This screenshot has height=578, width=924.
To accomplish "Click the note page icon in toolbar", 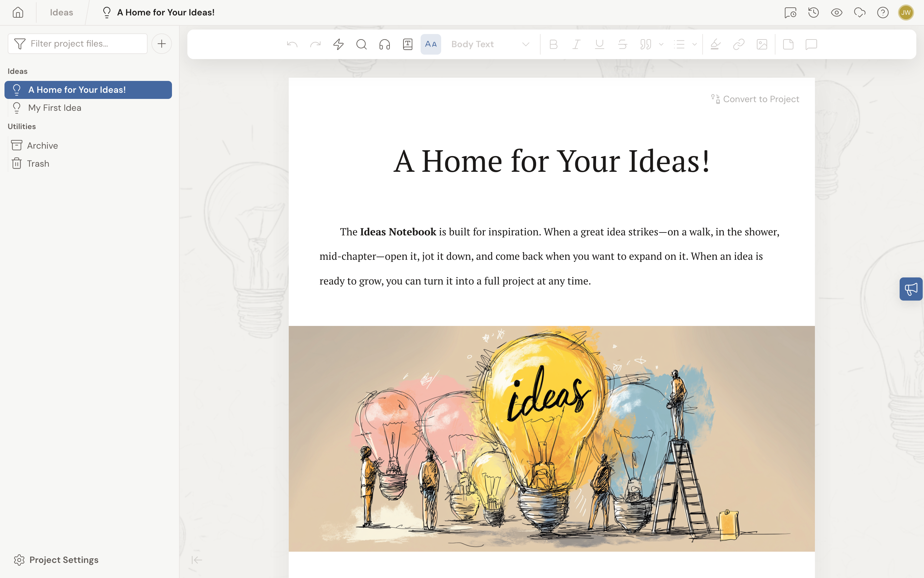I will pyautogui.click(x=788, y=44).
